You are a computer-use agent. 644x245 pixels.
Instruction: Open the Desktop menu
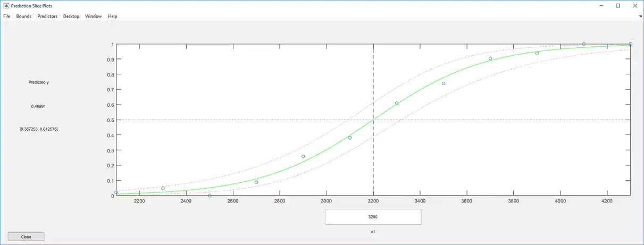[71, 16]
